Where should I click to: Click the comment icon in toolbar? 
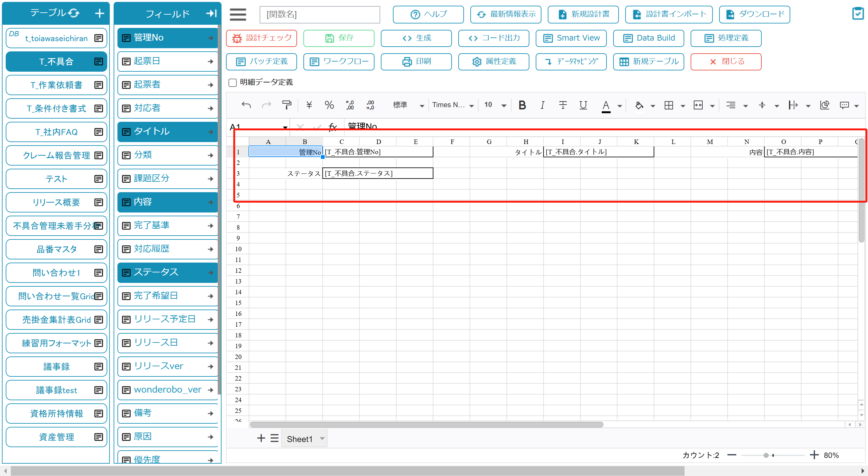(x=844, y=105)
